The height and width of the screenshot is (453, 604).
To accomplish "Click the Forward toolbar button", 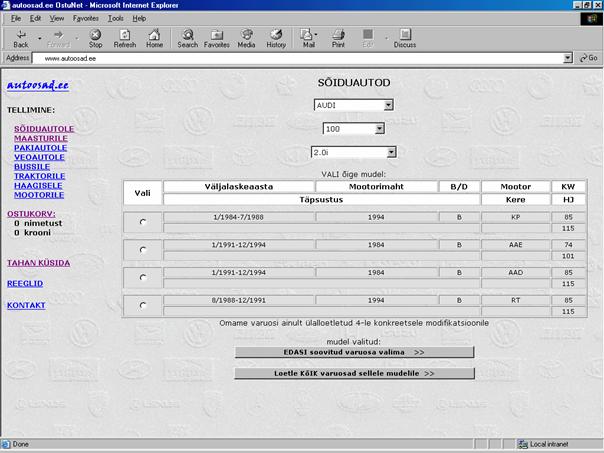I will (x=59, y=39).
